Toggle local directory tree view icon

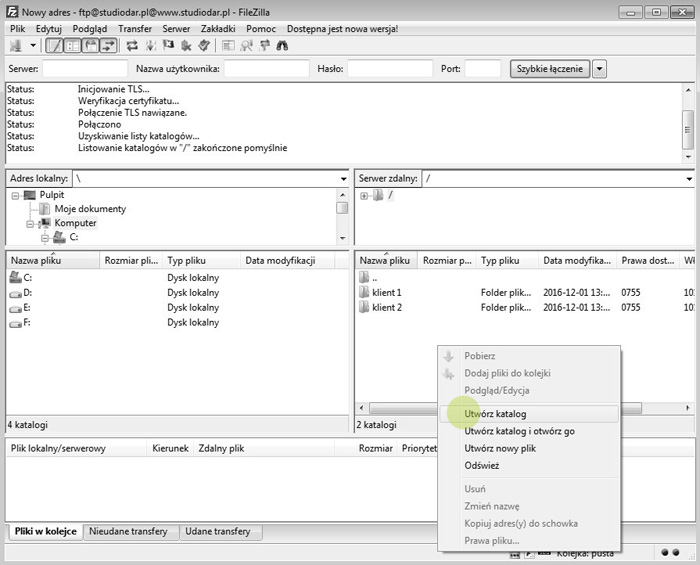pos(72,45)
